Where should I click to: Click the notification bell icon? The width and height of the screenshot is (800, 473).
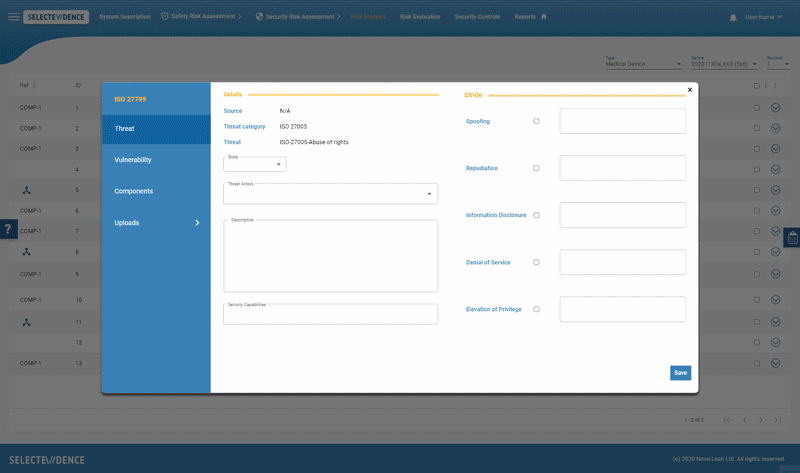(733, 17)
